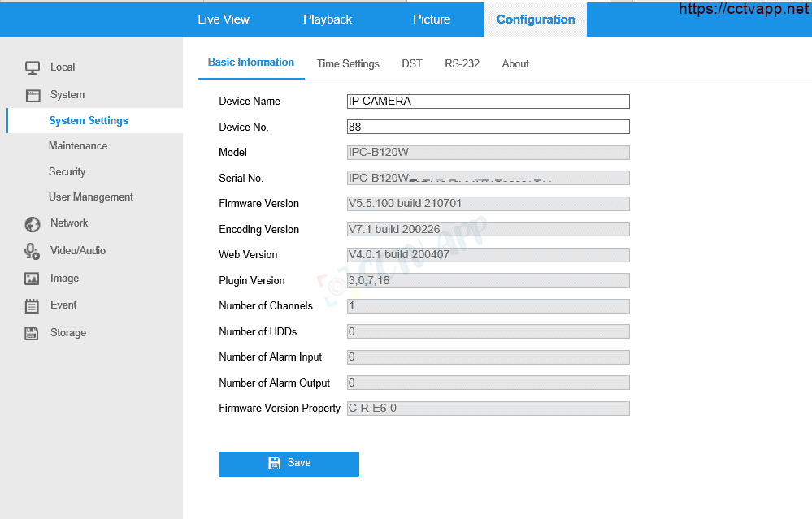Click the Network globe icon

33,224
